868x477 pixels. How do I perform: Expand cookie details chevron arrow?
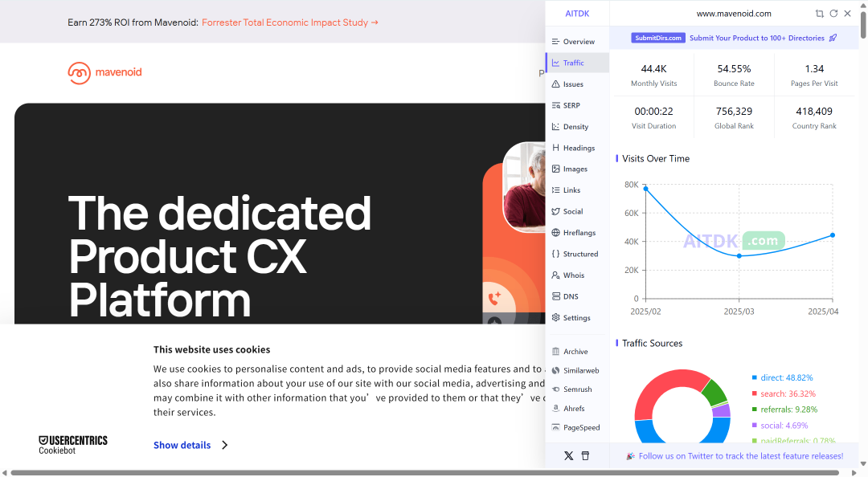point(224,445)
